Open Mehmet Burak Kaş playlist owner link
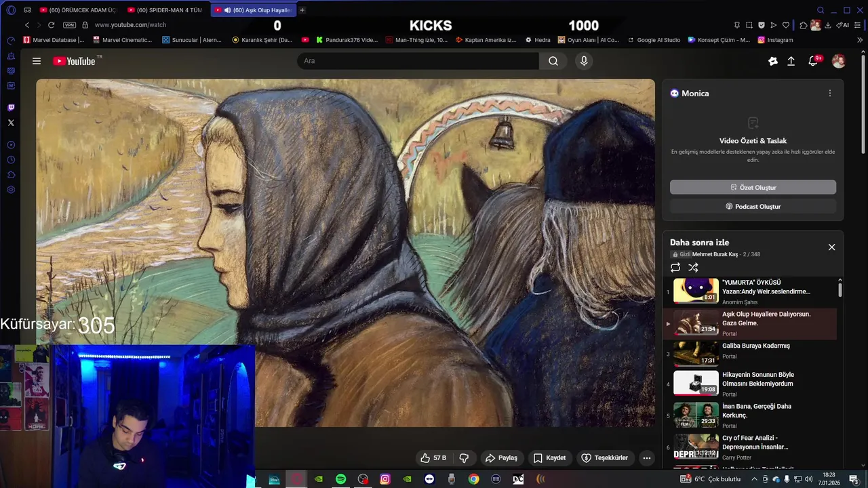Image resolution: width=868 pixels, height=488 pixels. [x=715, y=254]
